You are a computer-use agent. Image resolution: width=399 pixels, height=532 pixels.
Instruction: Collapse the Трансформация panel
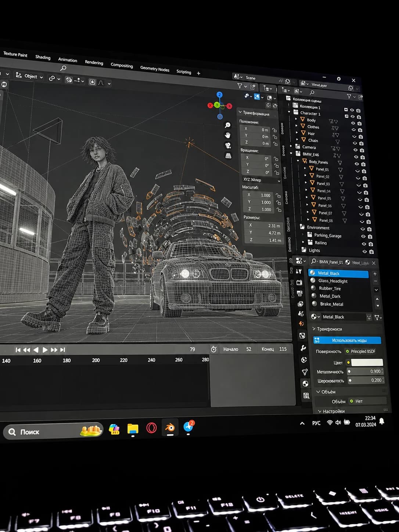pos(240,112)
